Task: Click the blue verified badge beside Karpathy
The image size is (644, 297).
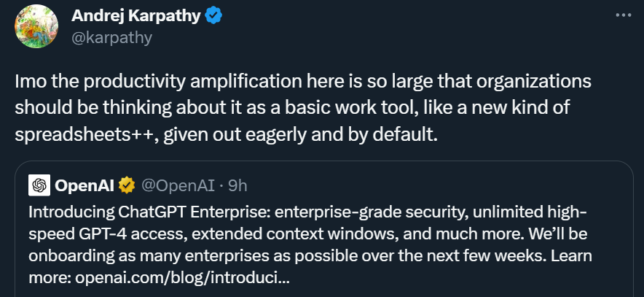Action: (213, 15)
